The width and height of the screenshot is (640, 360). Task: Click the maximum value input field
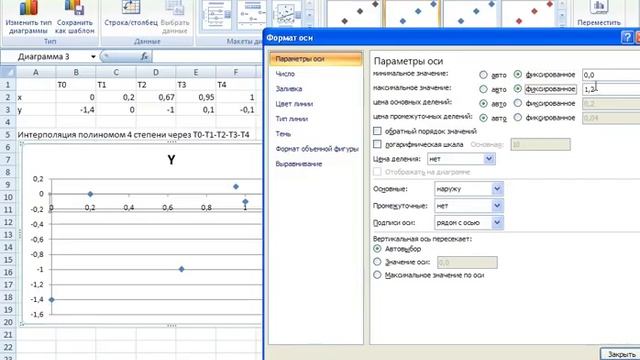coord(611,89)
